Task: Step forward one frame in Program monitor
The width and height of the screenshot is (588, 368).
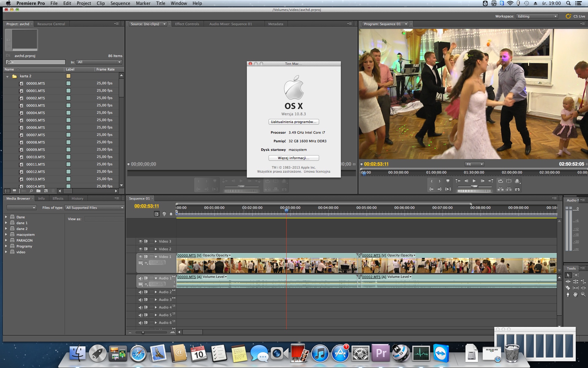Action: click(x=482, y=181)
